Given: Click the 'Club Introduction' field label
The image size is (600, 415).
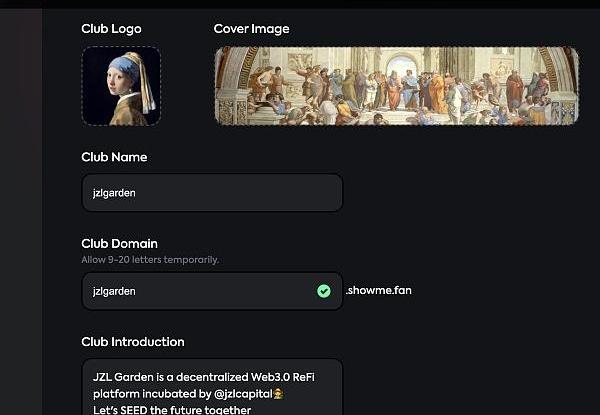Looking at the screenshot, I should pyautogui.click(x=132, y=341).
